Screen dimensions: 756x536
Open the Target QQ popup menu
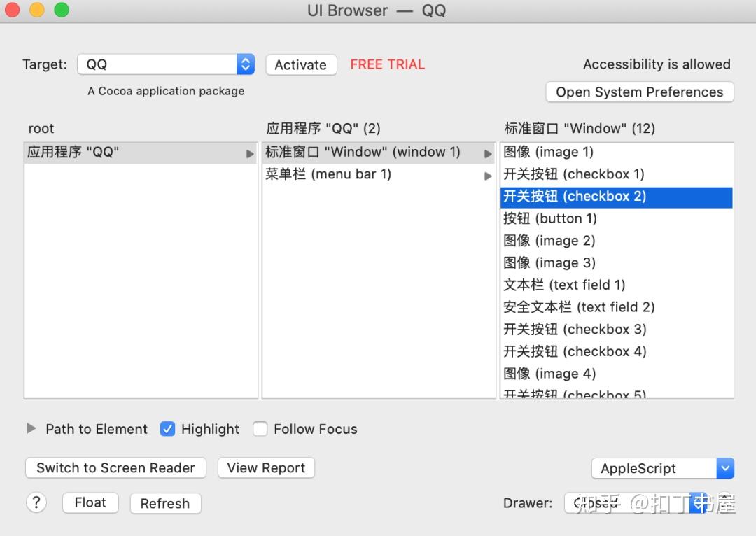pyautogui.click(x=245, y=64)
